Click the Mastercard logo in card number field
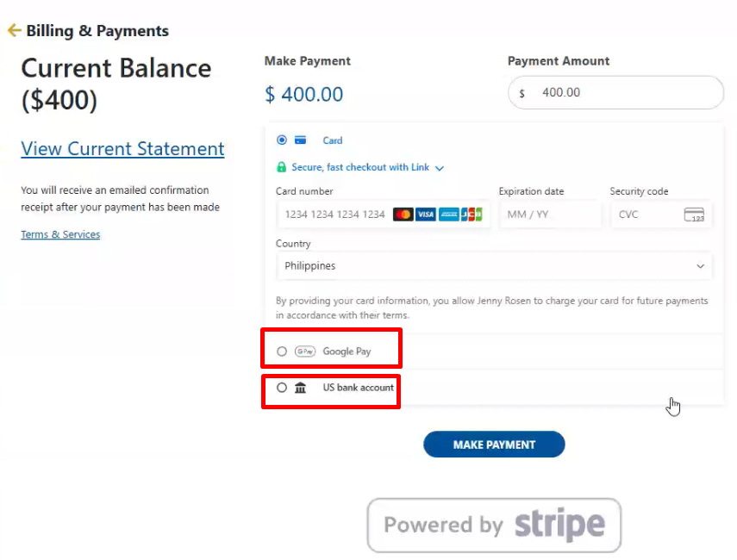 click(x=403, y=215)
